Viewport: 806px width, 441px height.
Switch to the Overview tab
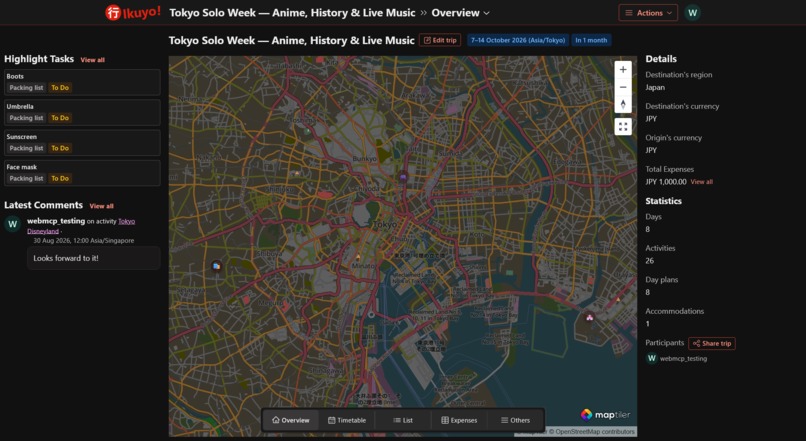(x=291, y=420)
